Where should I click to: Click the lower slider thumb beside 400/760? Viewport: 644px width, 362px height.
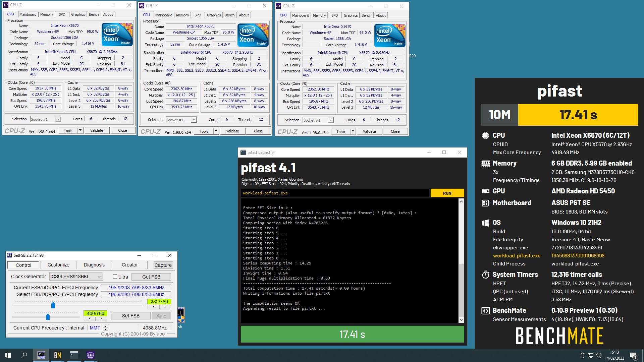click(x=48, y=317)
